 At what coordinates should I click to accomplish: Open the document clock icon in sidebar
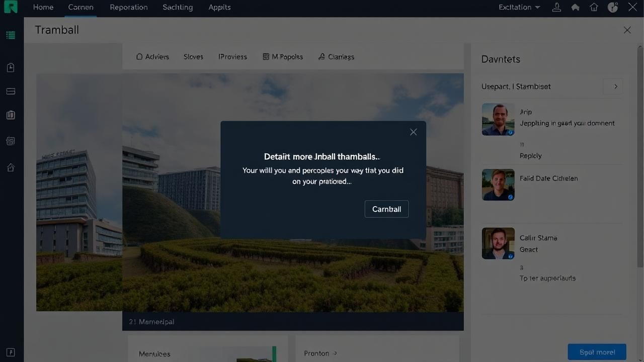11,68
